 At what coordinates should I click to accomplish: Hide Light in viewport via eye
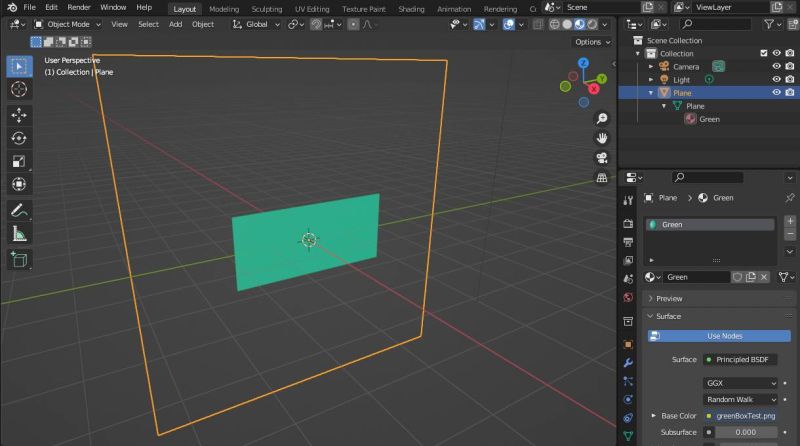pos(777,80)
